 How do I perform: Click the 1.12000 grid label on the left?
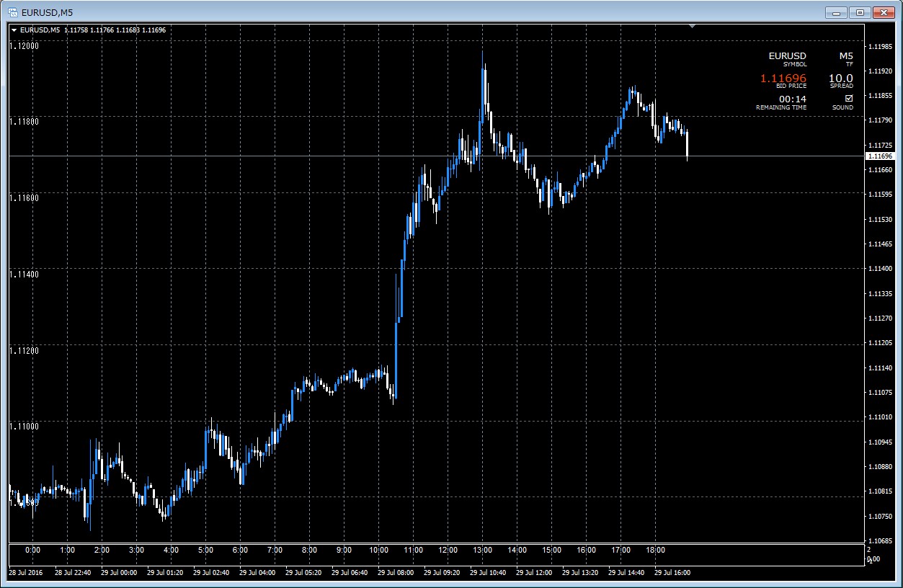tap(24, 45)
